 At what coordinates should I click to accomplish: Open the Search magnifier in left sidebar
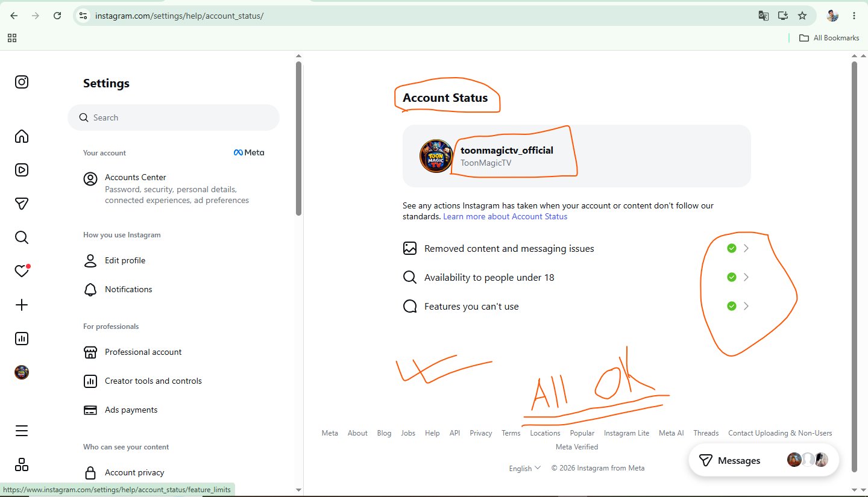tap(22, 237)
